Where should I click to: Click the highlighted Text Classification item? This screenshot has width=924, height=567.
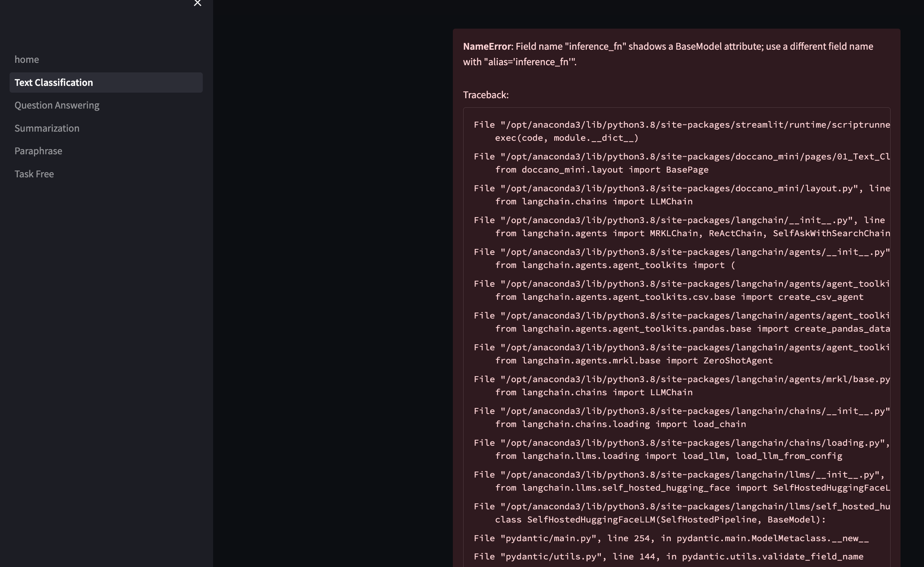pos(54,82)
